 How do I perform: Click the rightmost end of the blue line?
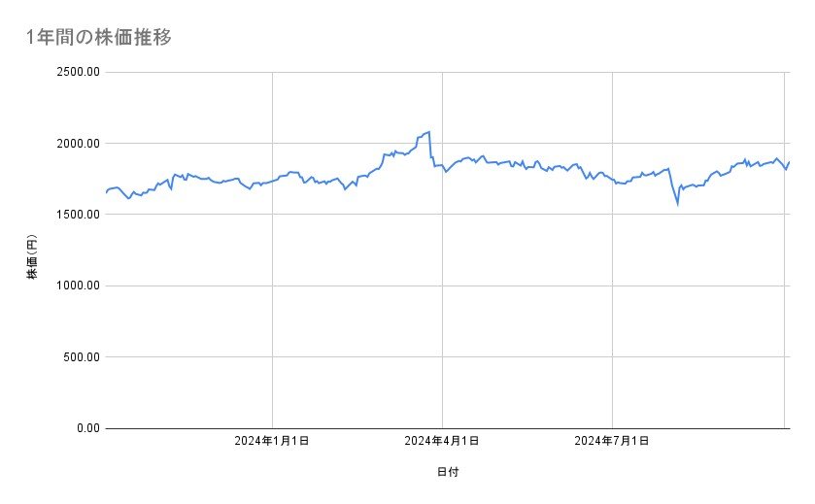[790, 162]
